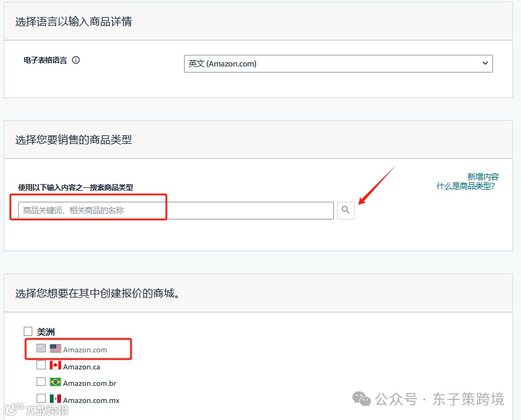
Task: Tick the 美洲 region checkbox
Action: coord(28,331)
